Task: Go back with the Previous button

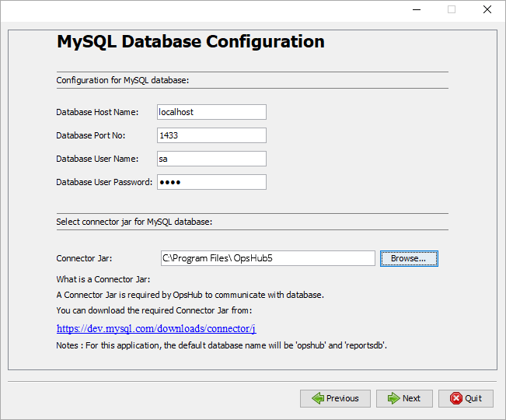Action: click(x=335, y=398)
